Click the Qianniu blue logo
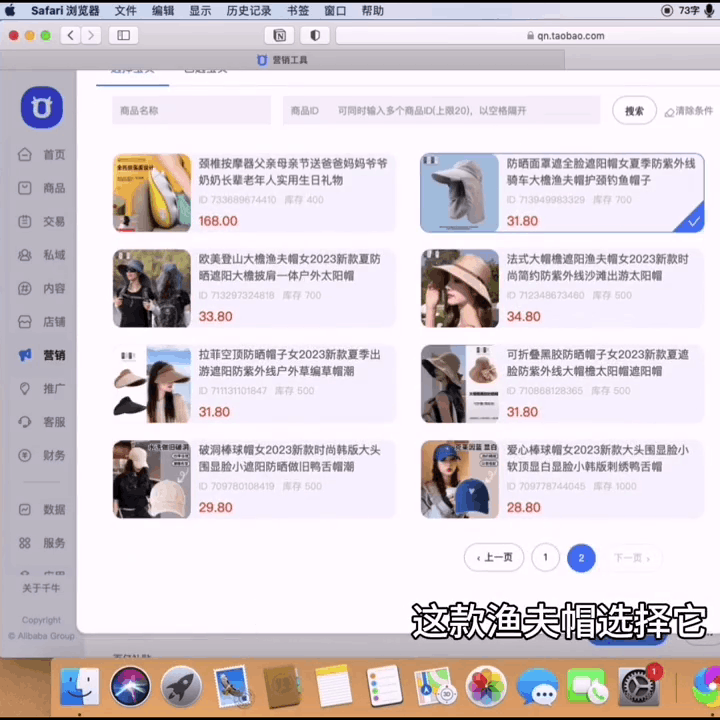This screenshot has width=720, height=720. click(x=42, y=107)
